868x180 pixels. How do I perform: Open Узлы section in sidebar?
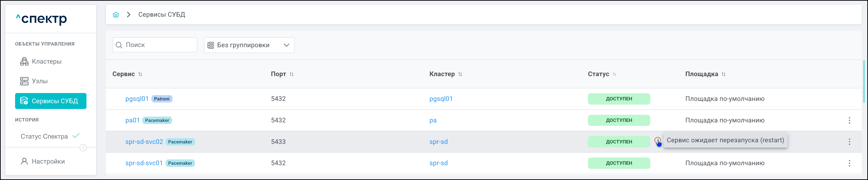39,81
